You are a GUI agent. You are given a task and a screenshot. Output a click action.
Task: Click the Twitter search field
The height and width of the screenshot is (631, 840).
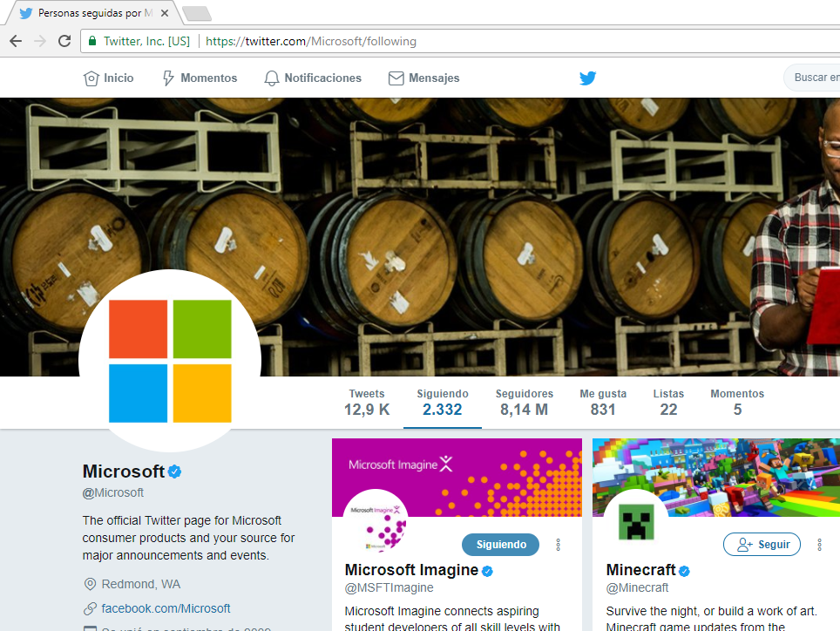tap(815, 78)
